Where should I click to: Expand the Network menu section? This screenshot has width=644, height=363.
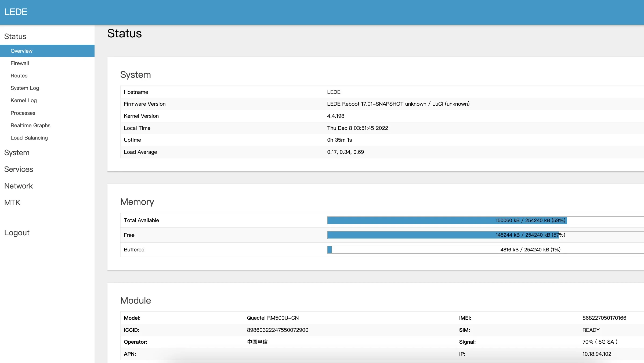point(19,186)
